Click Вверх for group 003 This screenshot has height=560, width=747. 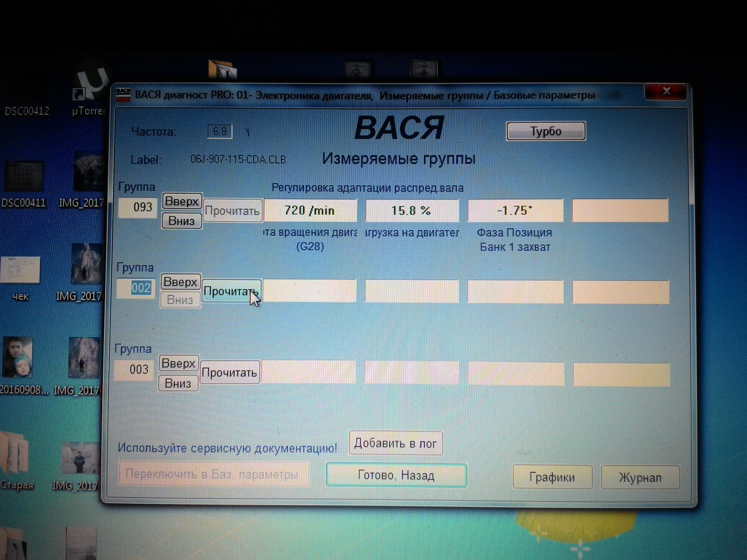pyautogui.click(x=178, y=363)
